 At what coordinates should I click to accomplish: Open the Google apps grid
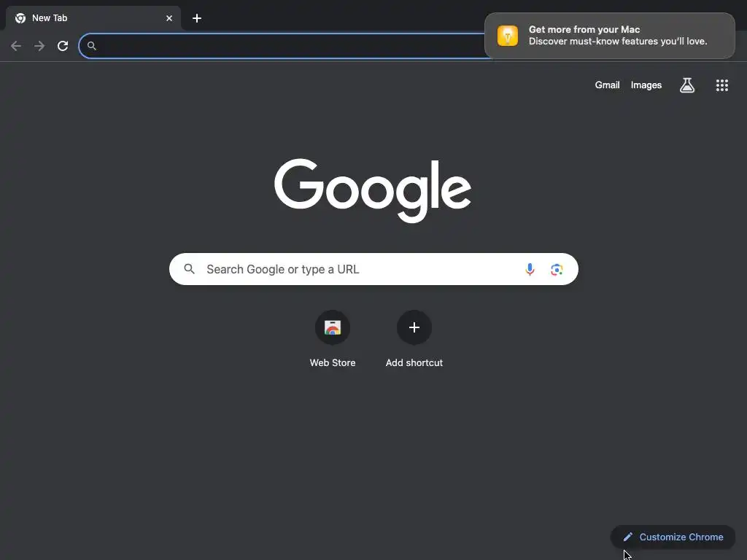[722, 85]
